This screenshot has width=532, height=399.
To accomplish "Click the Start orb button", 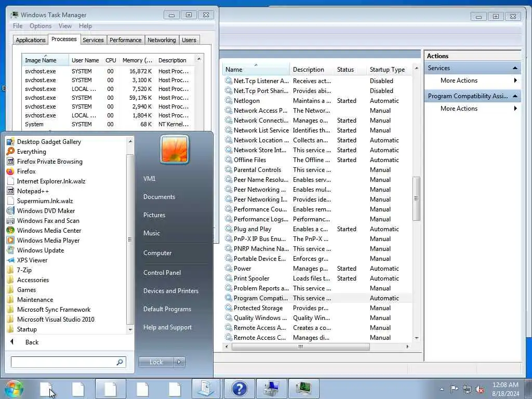I will coord(14,389).
